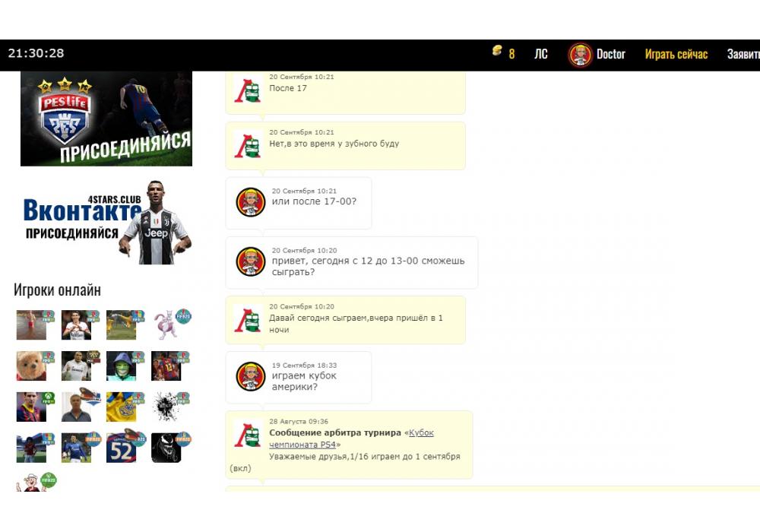The width and height of the screenshot is (760, 532).
Task: Click Doctor avatar beside или после 17-00 message
Action: tap(251, 202)
